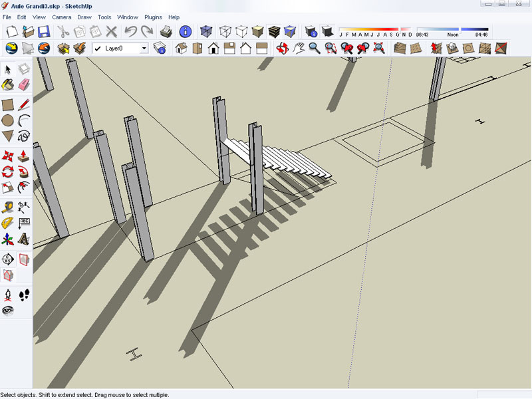
Task: Open the Window menu
Action: pyautogui.click(x=128, y=17)
